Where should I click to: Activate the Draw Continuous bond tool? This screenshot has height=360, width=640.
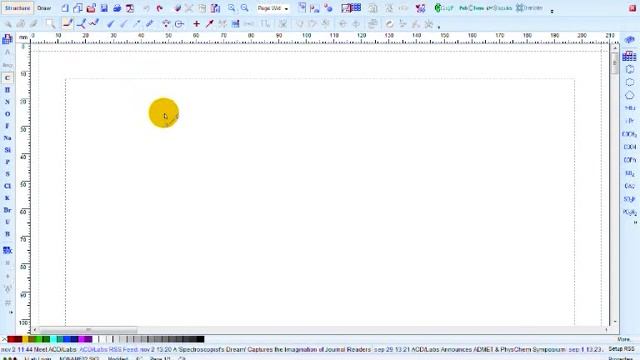click(81, 24)
